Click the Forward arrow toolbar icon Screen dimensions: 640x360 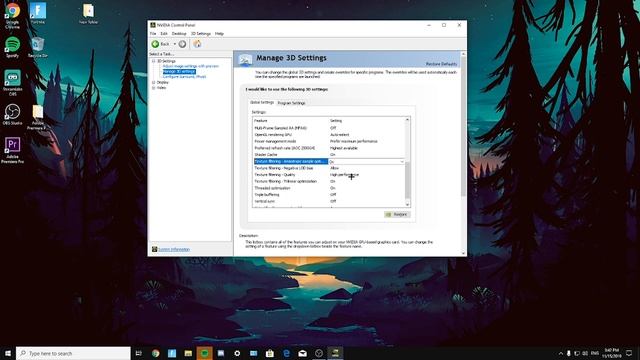click(x=182, y=44)
